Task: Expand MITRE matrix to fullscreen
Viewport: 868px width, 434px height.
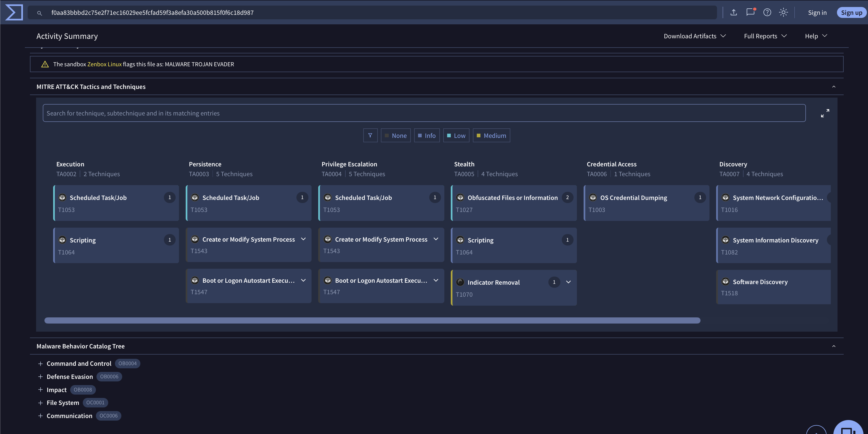Action: [825, 113]
